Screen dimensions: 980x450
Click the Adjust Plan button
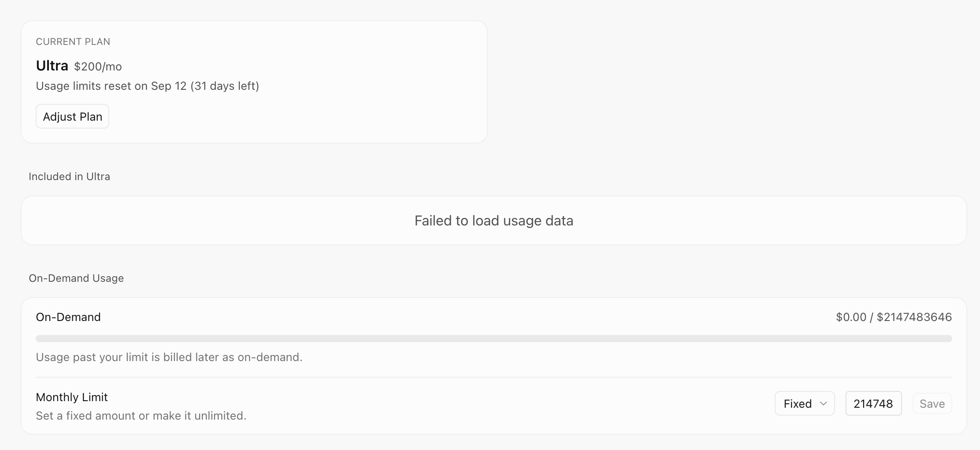[72, 117]
